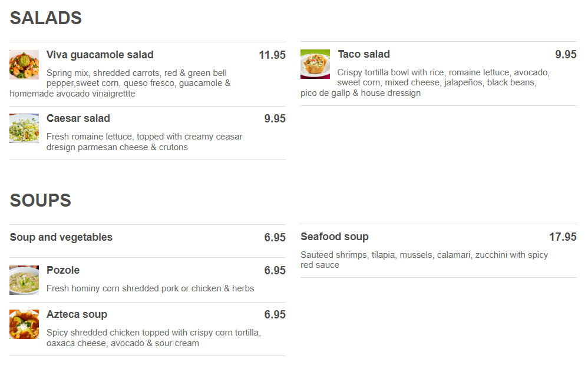Open the Taco salad menu item
Screen dimensions: 588x372
pos(364,54)
